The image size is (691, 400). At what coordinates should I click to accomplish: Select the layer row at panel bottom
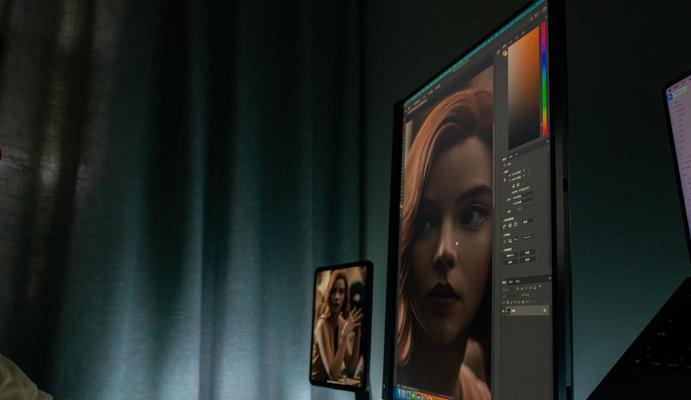click(x=526, y=310)
